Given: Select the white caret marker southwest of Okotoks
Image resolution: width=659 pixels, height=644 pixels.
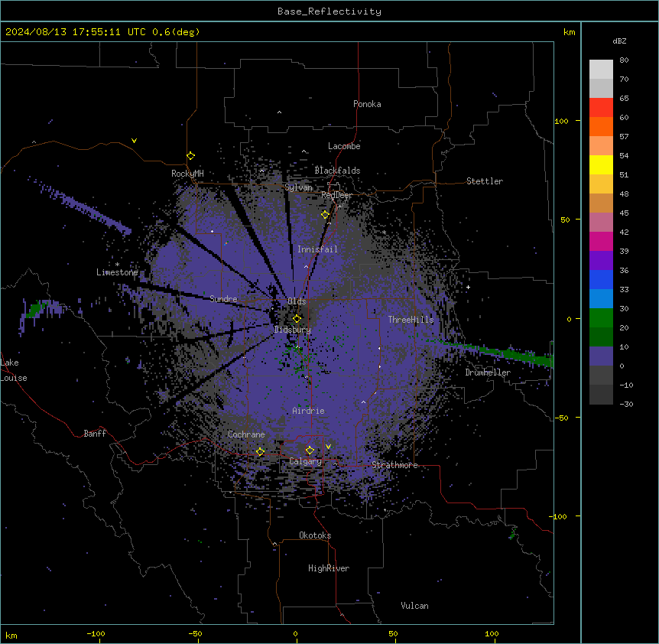Looking at the screenshot, I should point(275,544).
